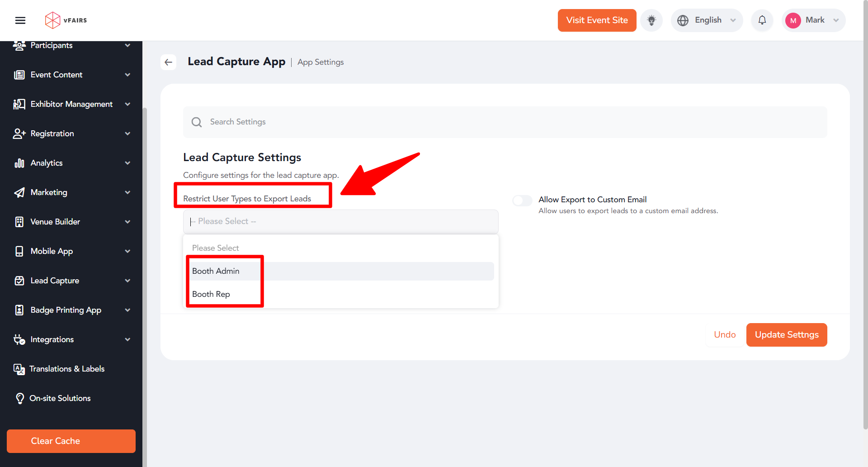The image size is (868, 467).
Task: Expand the Marketing chevron
Action: (127, 192)
